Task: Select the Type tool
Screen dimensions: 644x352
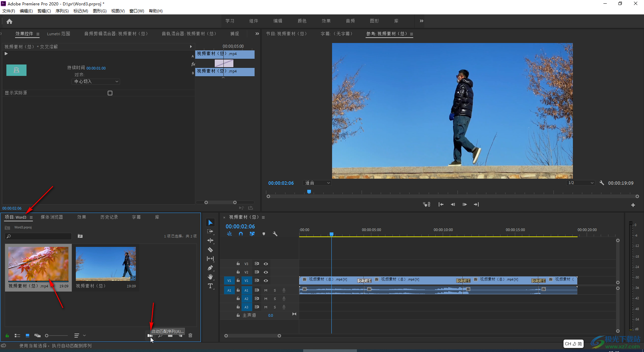Action: coord(210,286)
